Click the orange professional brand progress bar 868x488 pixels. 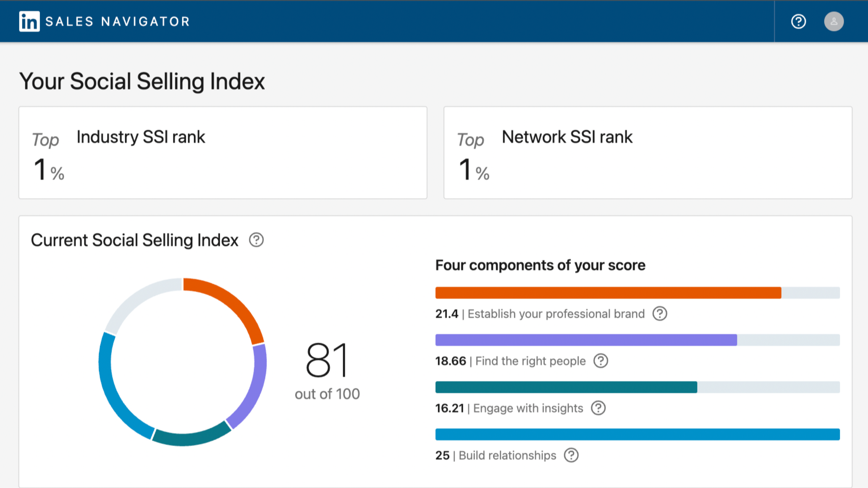pos(608,293)
